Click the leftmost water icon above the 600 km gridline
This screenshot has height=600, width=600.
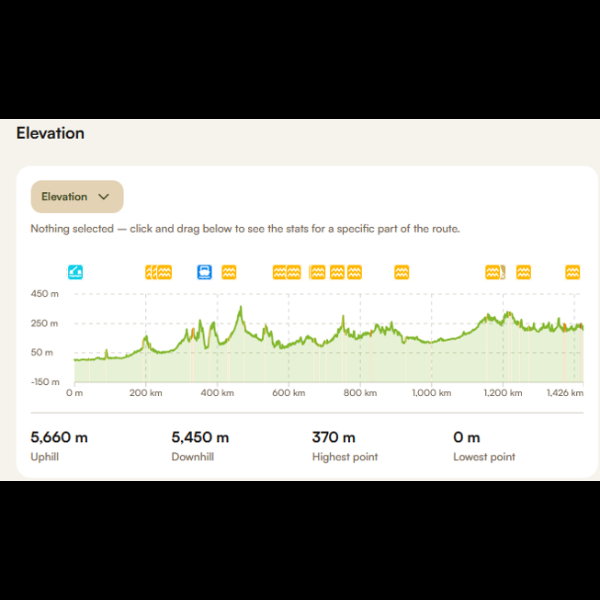click(279, 272)
